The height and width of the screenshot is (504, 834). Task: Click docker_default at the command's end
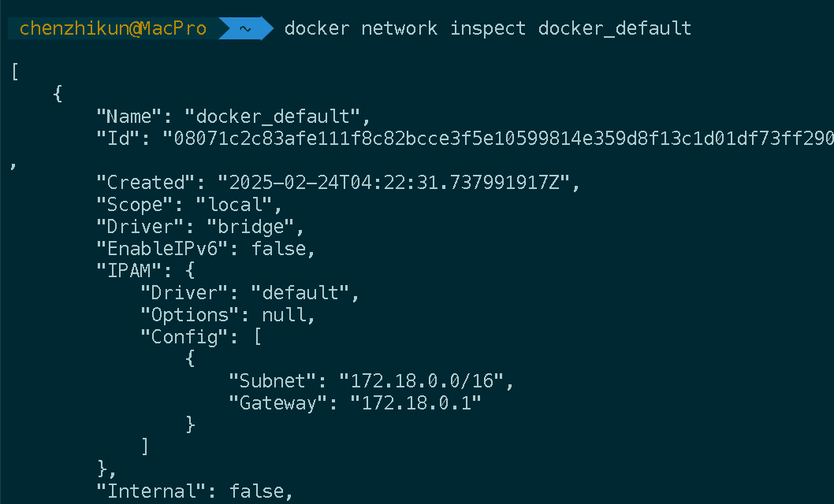click(615, 28)
